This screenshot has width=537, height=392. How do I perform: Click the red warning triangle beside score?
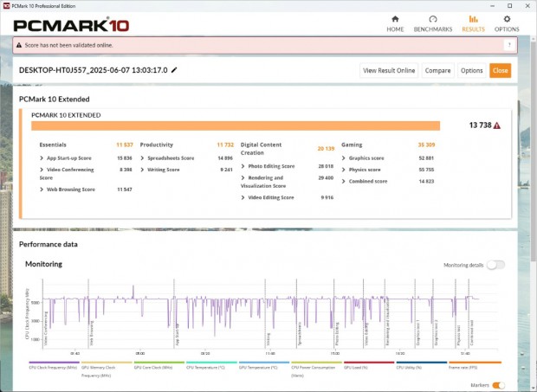[x=497, y=125]
